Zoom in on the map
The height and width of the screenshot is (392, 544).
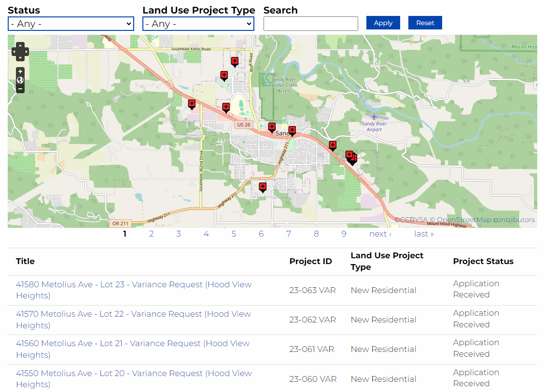[x=20, y=71]
